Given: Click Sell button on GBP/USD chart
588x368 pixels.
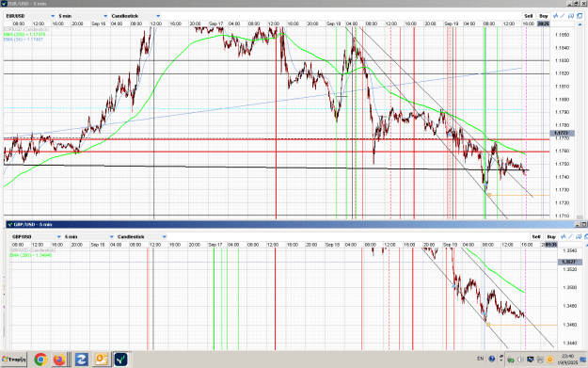Looking at the screenshot, I should point(536,237).
